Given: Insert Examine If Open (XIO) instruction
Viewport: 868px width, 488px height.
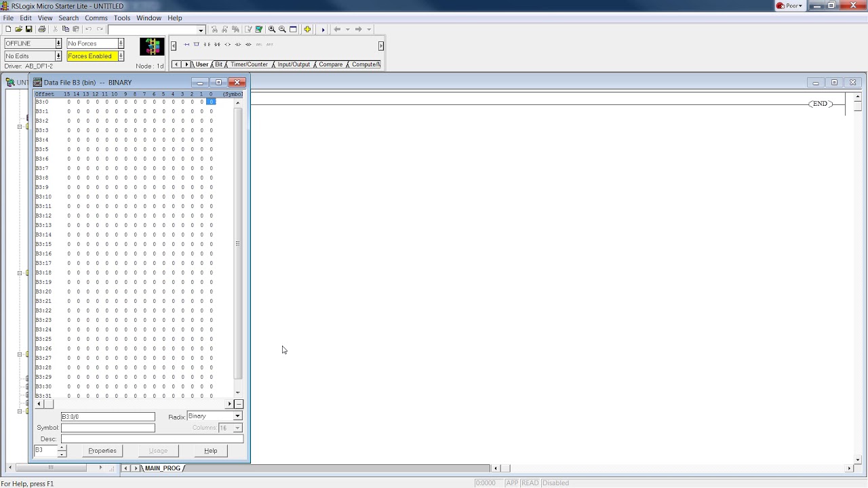Looking at the screenshot, I should (x=217, y=45).
